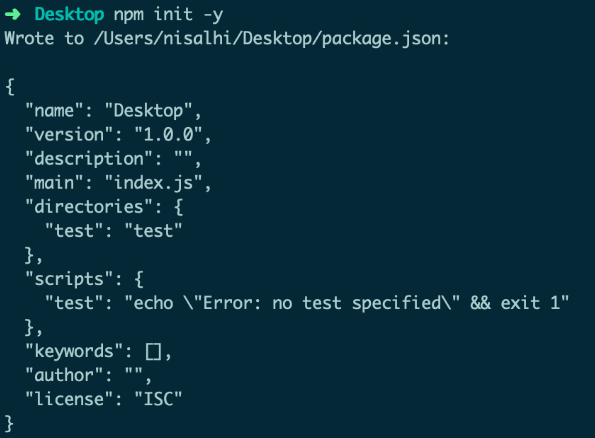
Task: Click the final closing curly brace
Action: tap(9, 423)
